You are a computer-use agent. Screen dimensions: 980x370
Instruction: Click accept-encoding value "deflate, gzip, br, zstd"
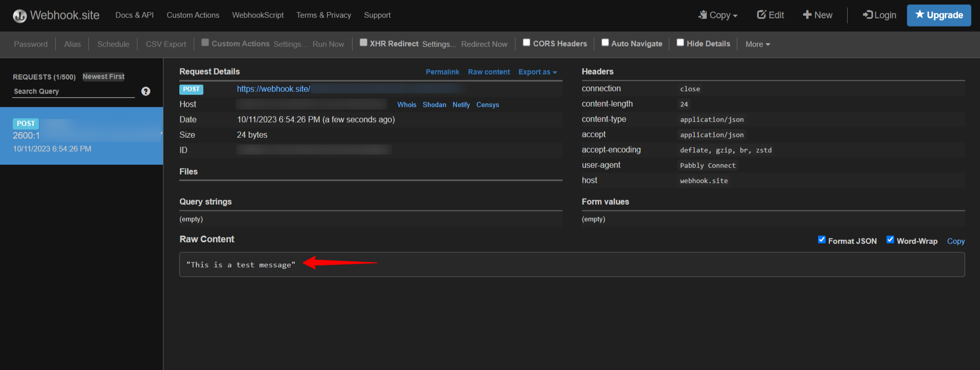pyautogui.click(x=726, y=150)
